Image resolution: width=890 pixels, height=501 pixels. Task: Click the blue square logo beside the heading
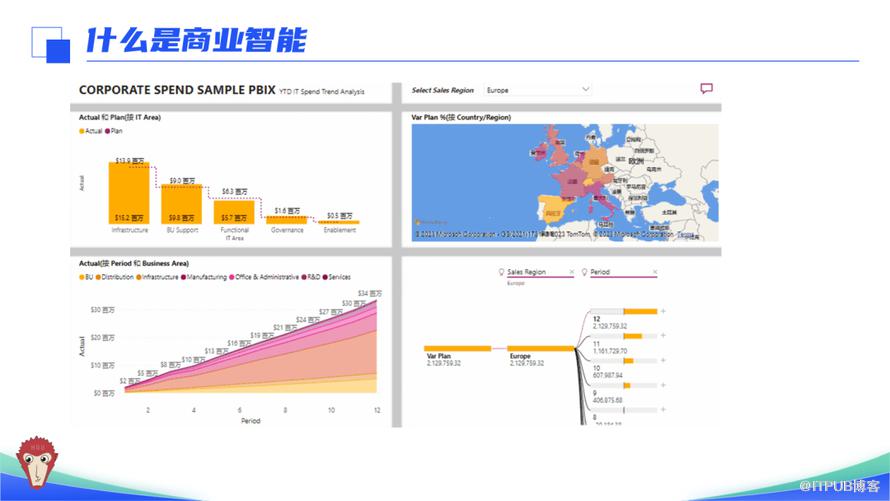[x=51, y=44]
